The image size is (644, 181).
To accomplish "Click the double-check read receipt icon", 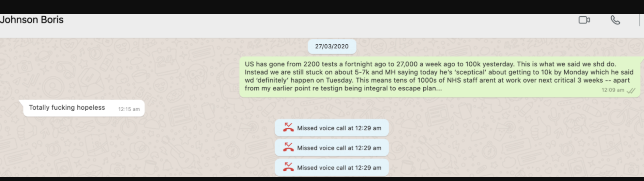I will (x=631, y=90).
